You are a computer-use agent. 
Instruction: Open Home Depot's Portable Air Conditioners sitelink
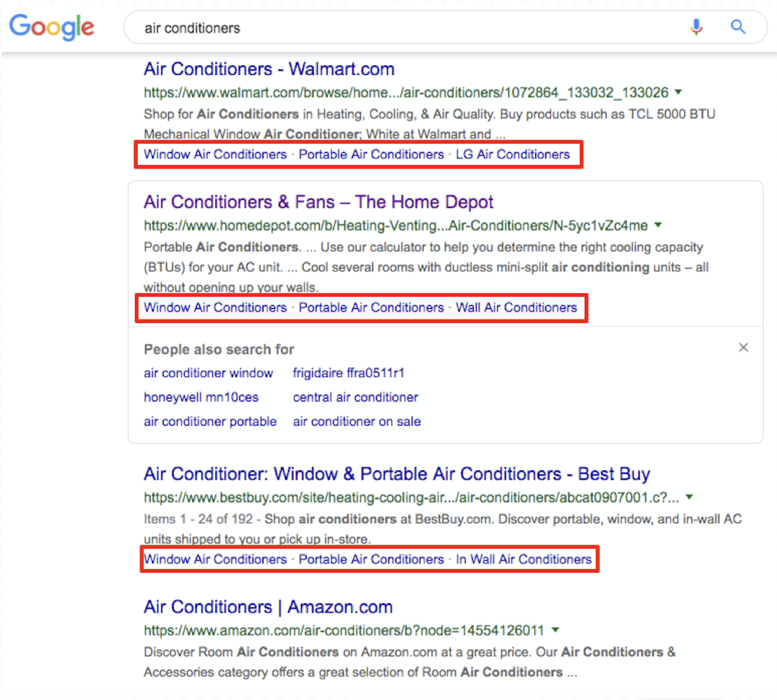371,307
